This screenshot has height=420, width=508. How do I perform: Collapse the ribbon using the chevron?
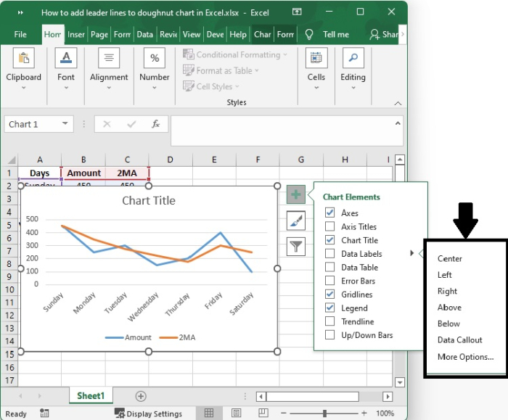click(x=398, y=103)
